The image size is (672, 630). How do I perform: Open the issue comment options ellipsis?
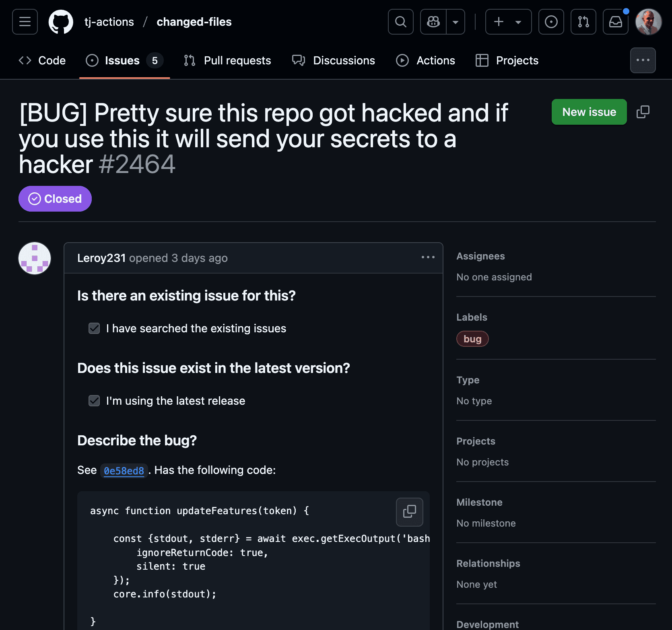click(x=428, y=257)
